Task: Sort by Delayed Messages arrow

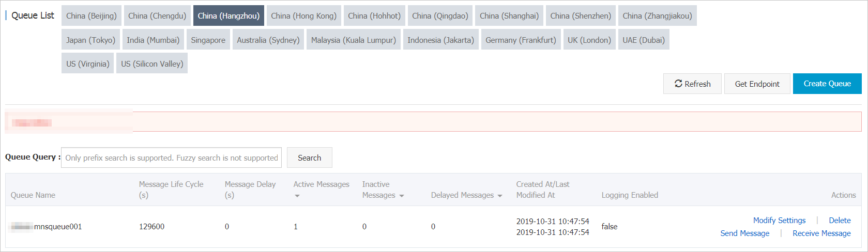Action: pos(500,196)
